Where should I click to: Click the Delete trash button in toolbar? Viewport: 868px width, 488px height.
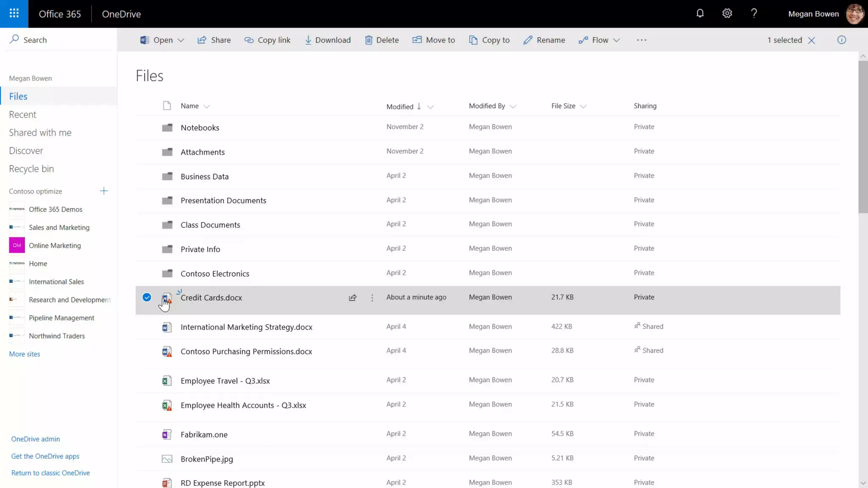coord(381,40)
